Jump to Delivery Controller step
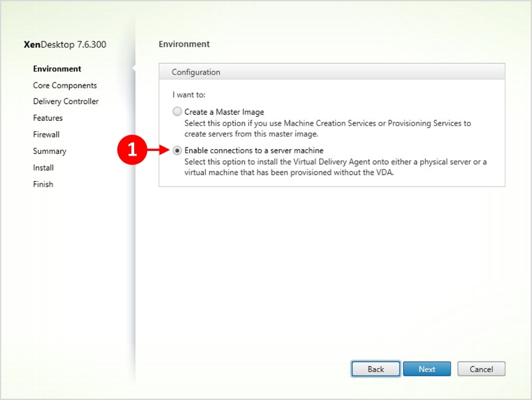Image resolution: width=532 pixels, height=400 pixels. tap(66, 101)
